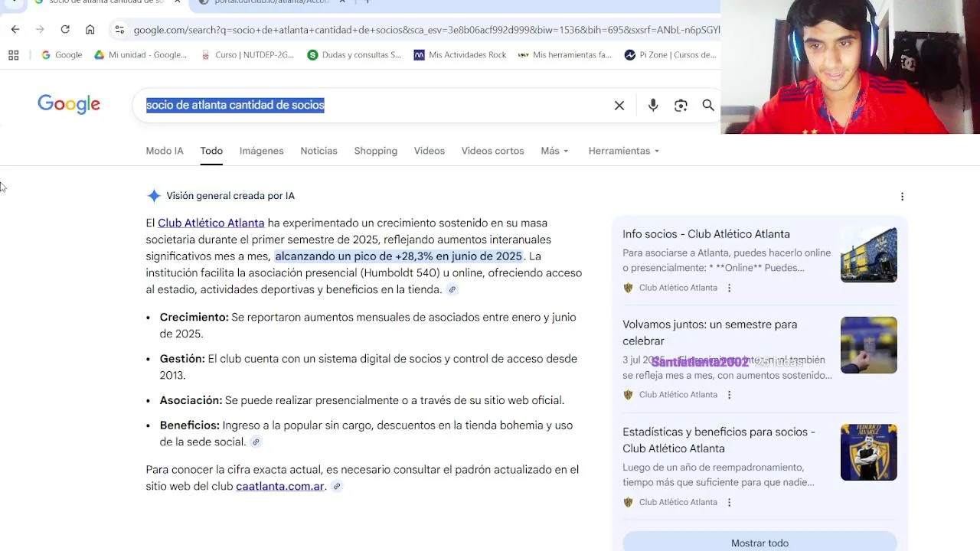Open options dots for Estadísticas y beneficios result
The height and width of the screenshot is (551, 980).
[x=729, y=502]
